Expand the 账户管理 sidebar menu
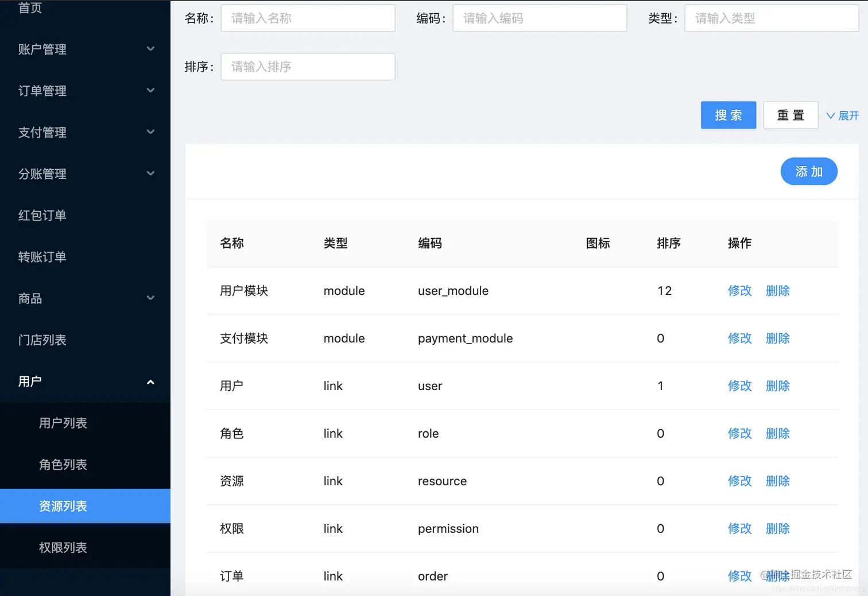The image size is (868, 596). (x=86, y=49)
